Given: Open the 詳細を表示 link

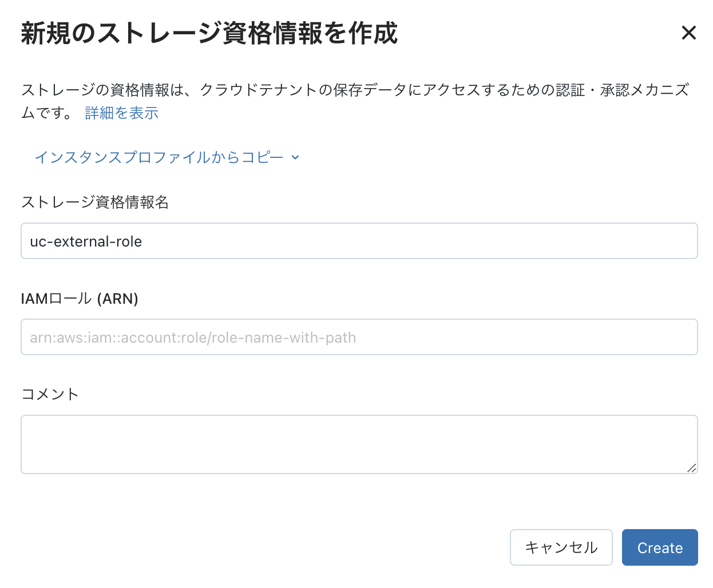Looking at the screenshot, I should 121,113.
